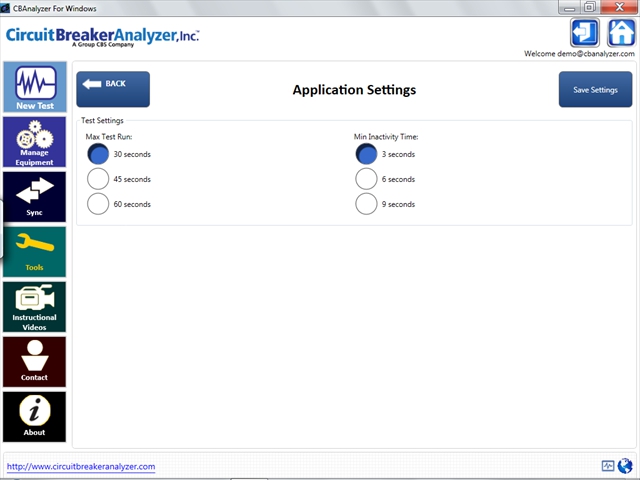Click the Sync sidebar tile
Image resolution: width=640 pixels, height=480 pixels.
point(35,197)
